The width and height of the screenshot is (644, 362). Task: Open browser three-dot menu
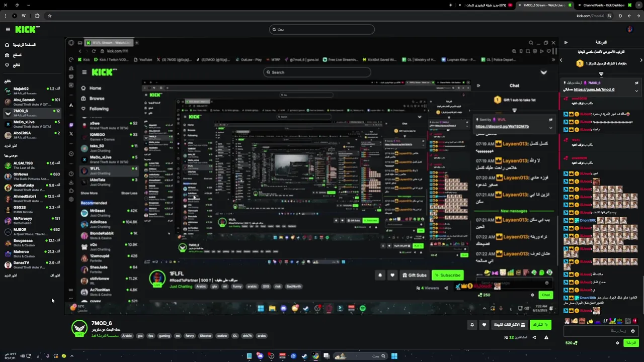[5, 16]
